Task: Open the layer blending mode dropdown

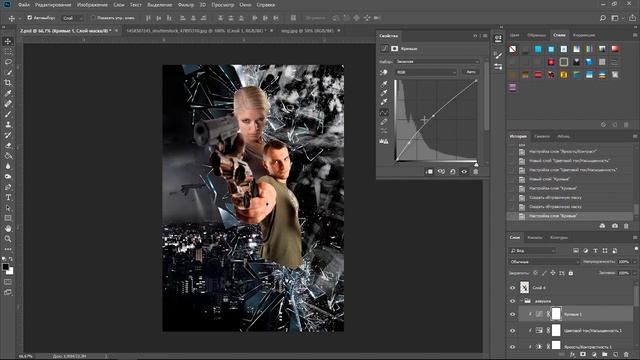Action: pos(544,262)
